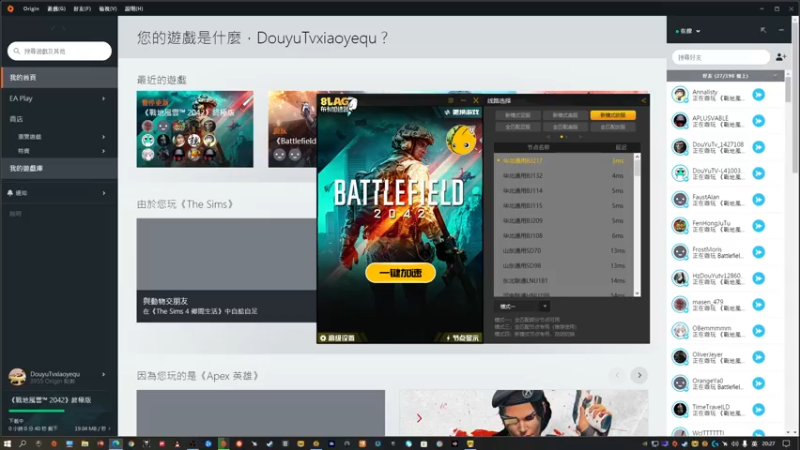
Task: Open the 遊戲(G) menu
Action: pyautogui.click(x=56, y=9)
